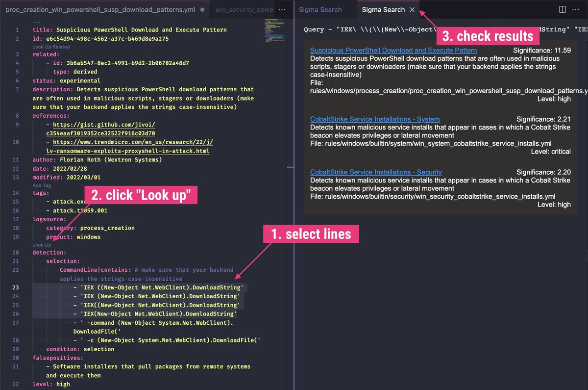Click the 'modified: 2022/03/01' line
The height and width of the screenshot is (390, 588).
pyautogui.click(x=66, y=177)
